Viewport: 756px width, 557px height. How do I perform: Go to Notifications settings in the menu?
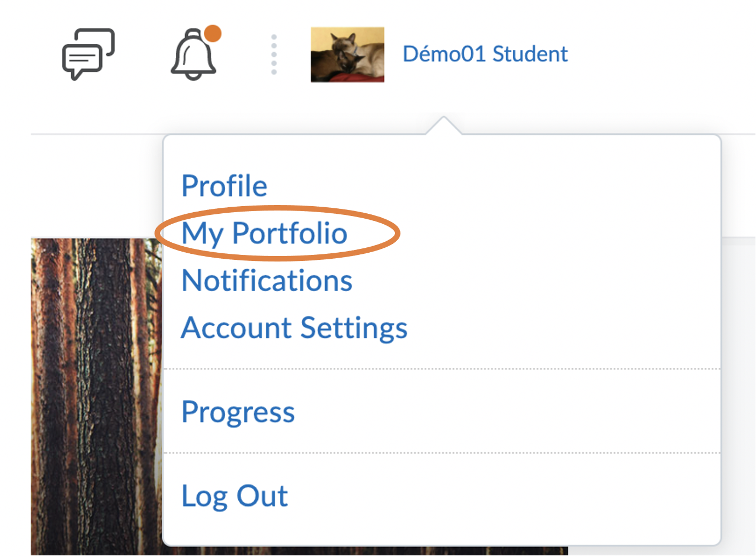[x=267, y=281]
